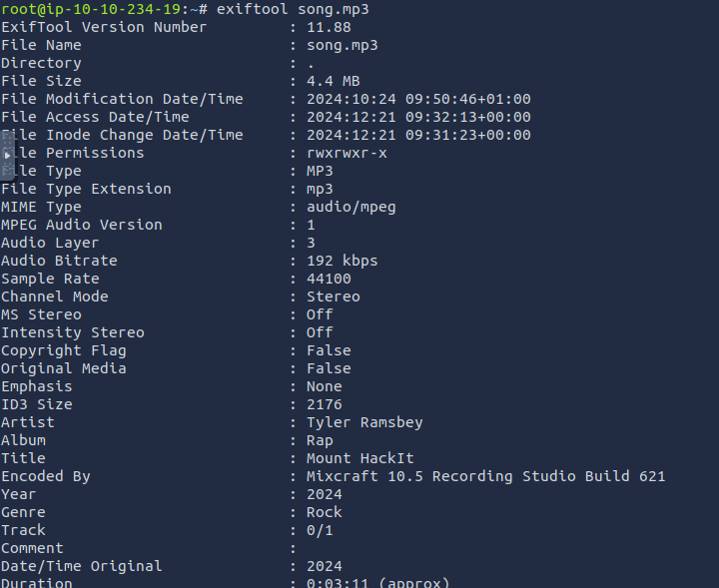Click the Title value Mount HackIt

(359, 458)
